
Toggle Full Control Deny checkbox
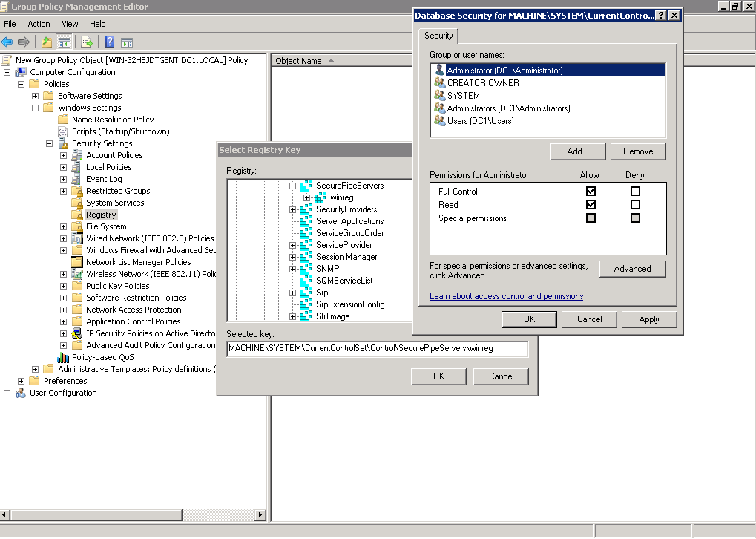[x=635, y=192]
